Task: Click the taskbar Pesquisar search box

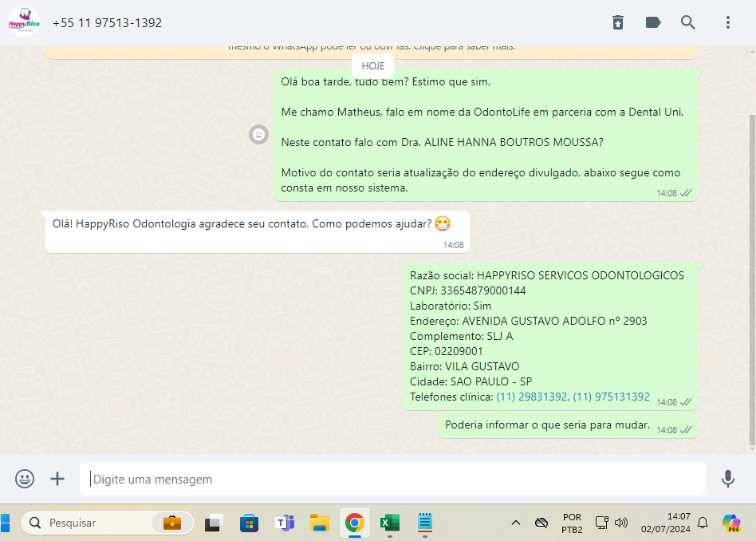Action: pos(107,523)
